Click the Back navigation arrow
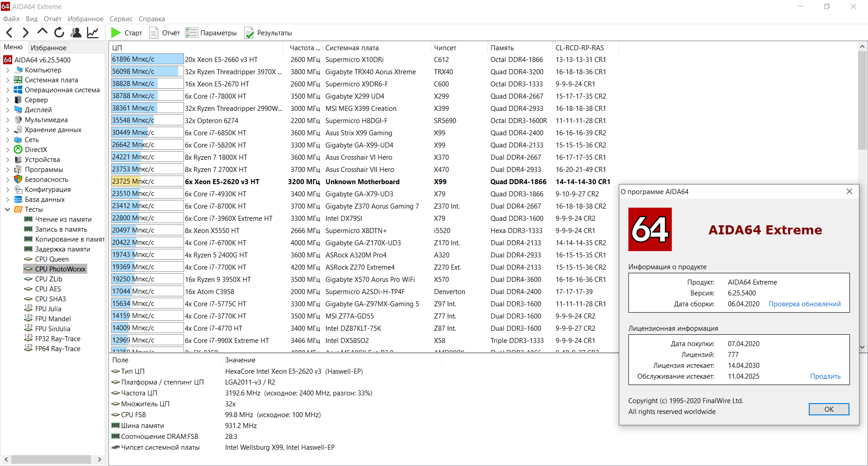 click(9, 33)
